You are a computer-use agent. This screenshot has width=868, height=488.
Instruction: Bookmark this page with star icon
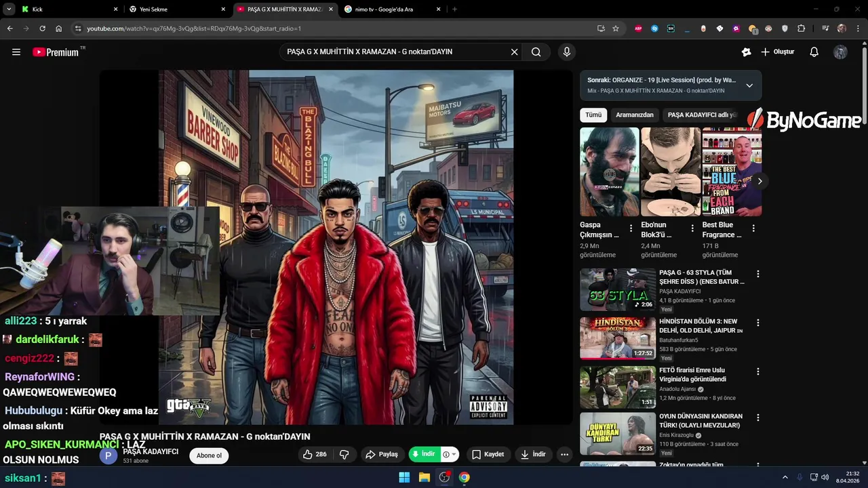coord(616,28)
